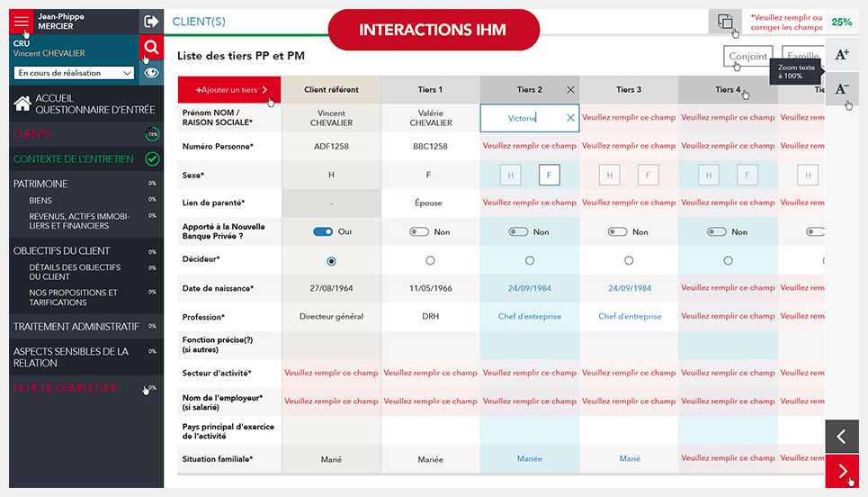Image resolution: width=868 pixels, height=497 pixels.
Task: Close the Tiers 2 column
Action: click(x=570, y=90)
